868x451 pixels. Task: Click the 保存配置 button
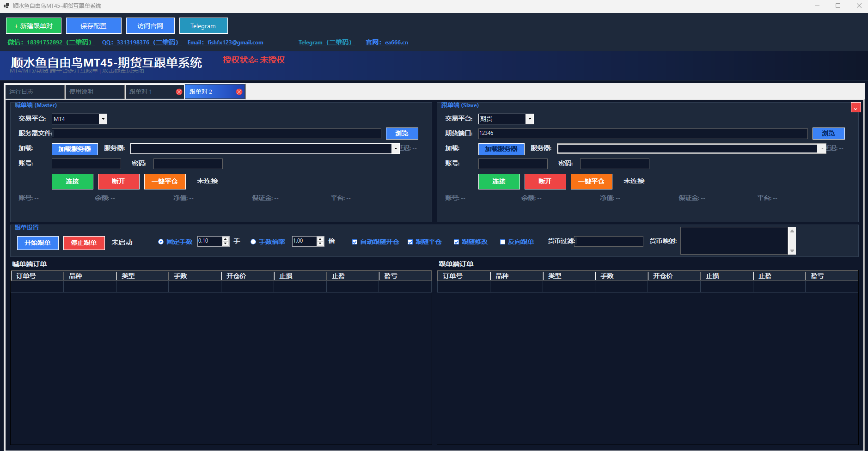pyautogui.click(x=94, y=26)
